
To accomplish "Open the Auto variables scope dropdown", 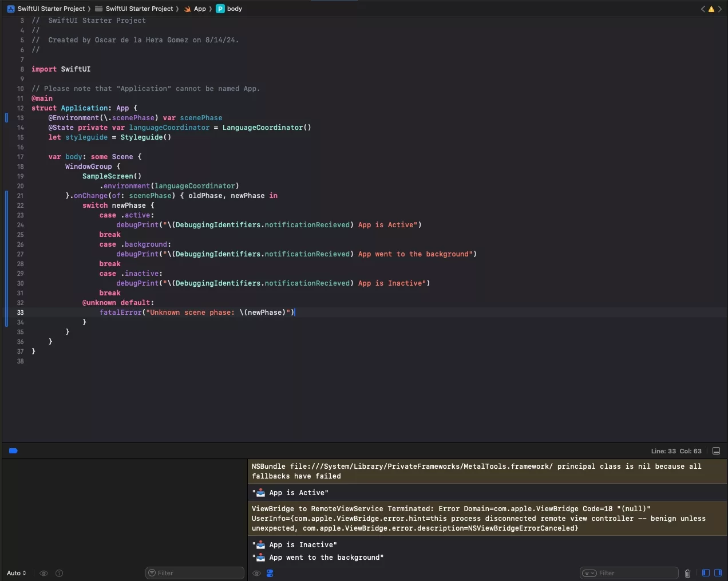I will 17,573.
